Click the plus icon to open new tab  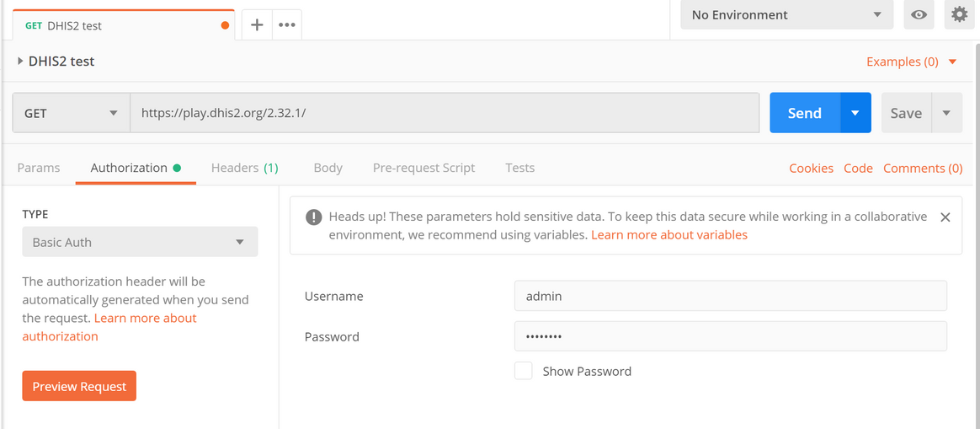pyautogui.click(x=257, y=25)
